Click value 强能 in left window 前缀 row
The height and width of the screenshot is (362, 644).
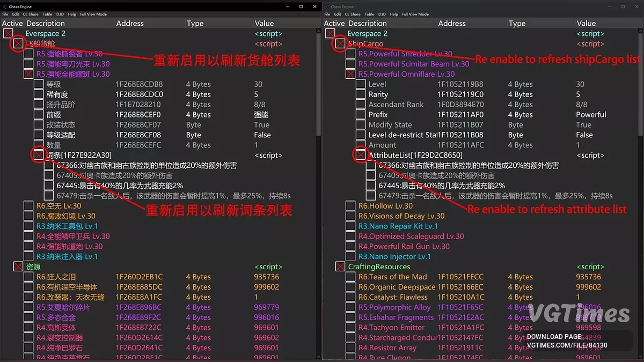pyautogui.click(x=261, y=115)
